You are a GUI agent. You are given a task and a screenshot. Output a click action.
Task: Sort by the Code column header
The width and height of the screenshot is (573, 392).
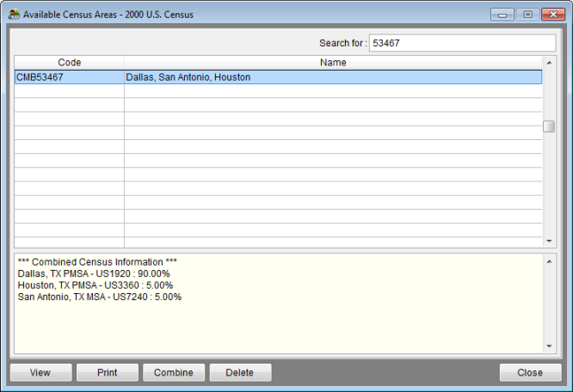(70, 63)
